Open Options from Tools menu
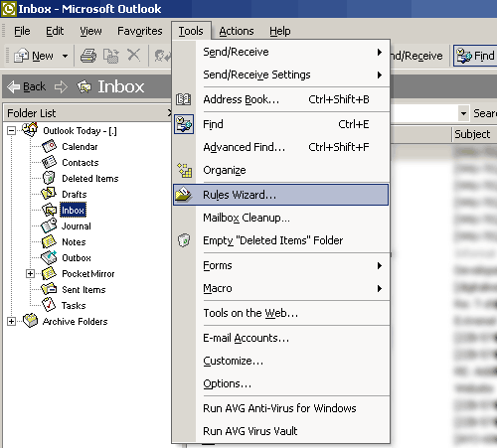The height and width of the screenshot is (448, 497). click(281, 383)
